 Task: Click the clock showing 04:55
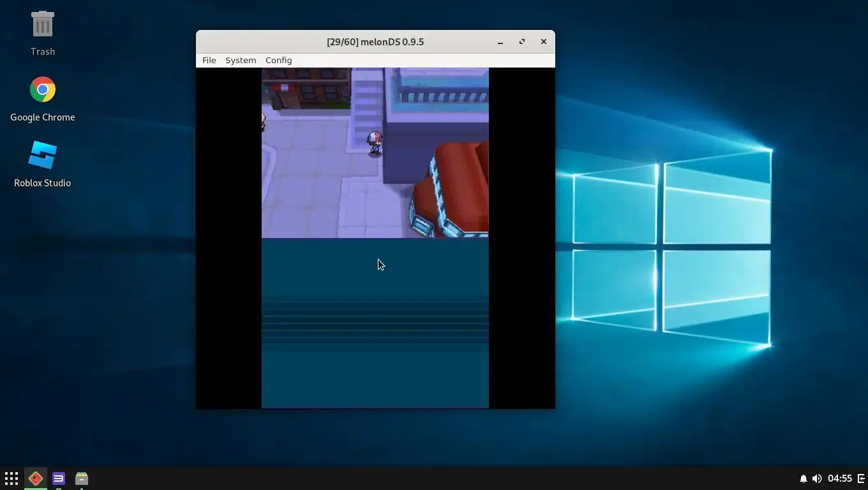pos(840,479)
